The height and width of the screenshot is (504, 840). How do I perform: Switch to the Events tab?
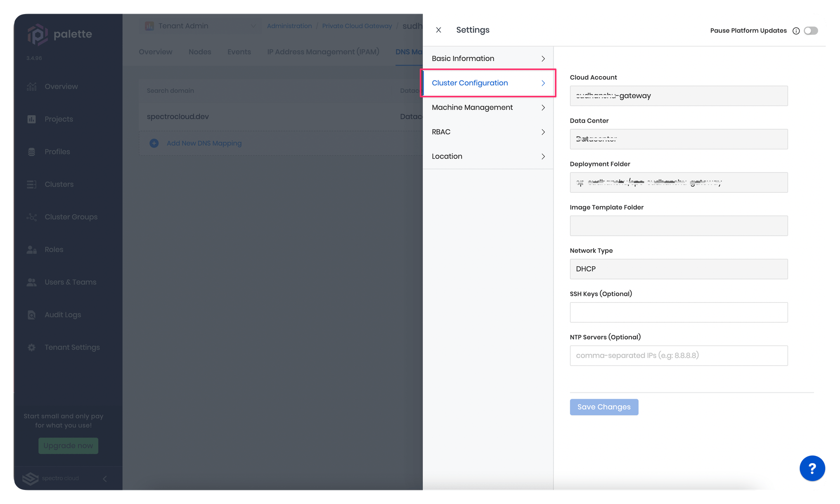(x=239, y=52)
